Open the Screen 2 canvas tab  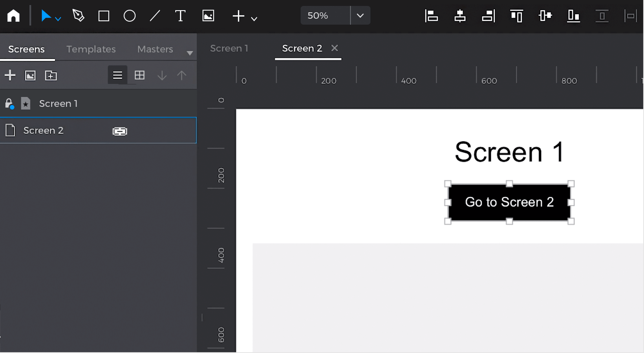(x=302, y=48)
